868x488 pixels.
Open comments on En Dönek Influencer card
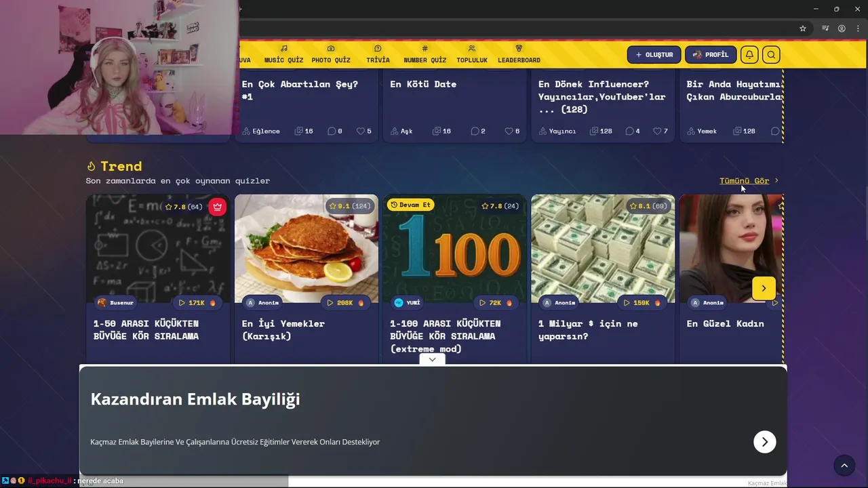point(633,131)
